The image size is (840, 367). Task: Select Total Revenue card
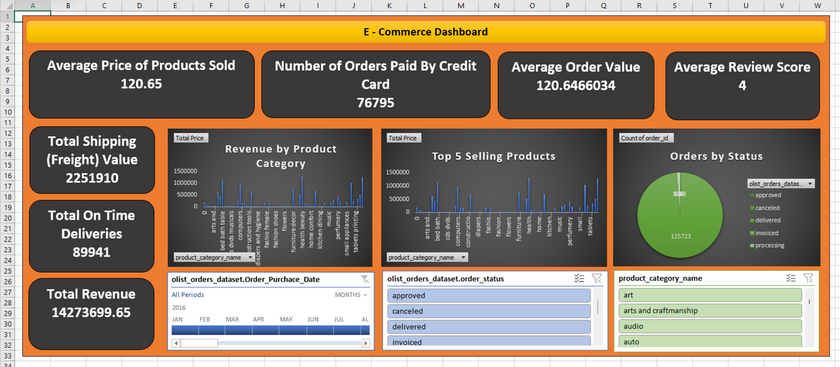91,313
